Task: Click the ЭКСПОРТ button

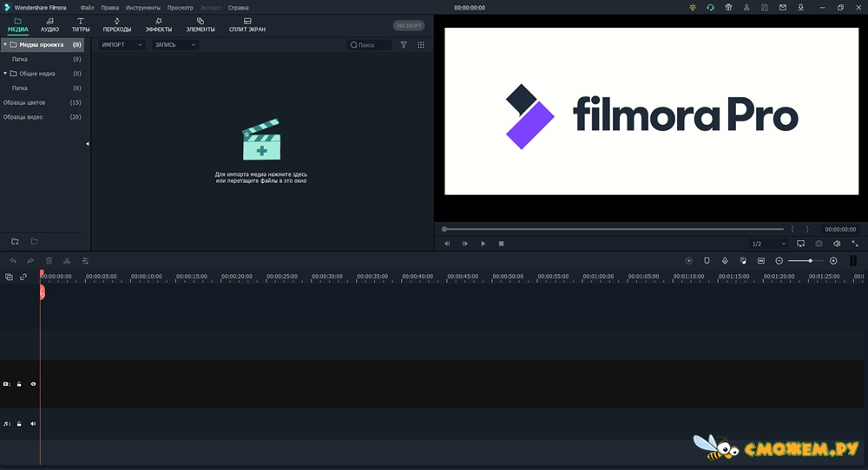Action: coord(409,25)
